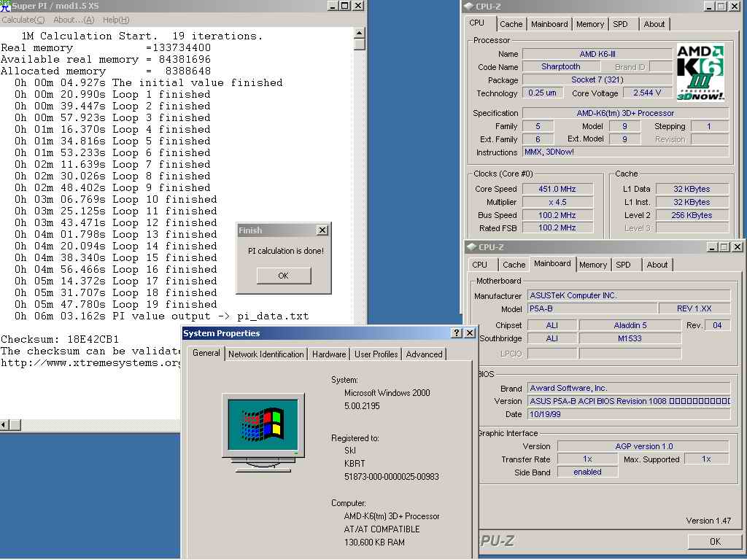
Task: Open the About tab in upper CPU-Z window
Action: pos(654,24)
